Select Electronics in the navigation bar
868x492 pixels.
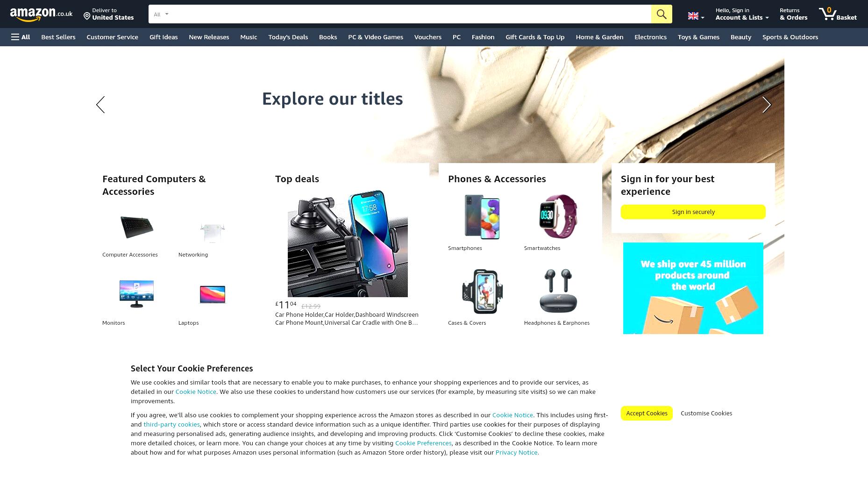[x=650, y=37]
